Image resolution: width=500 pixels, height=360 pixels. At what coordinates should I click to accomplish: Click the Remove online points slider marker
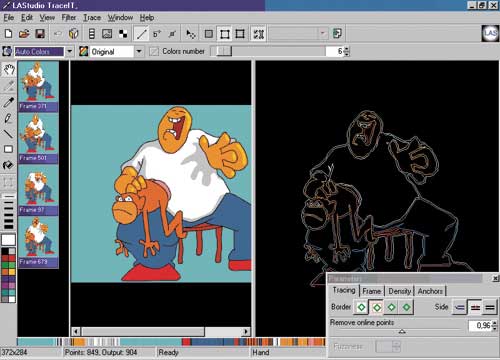tap(402, 331)
